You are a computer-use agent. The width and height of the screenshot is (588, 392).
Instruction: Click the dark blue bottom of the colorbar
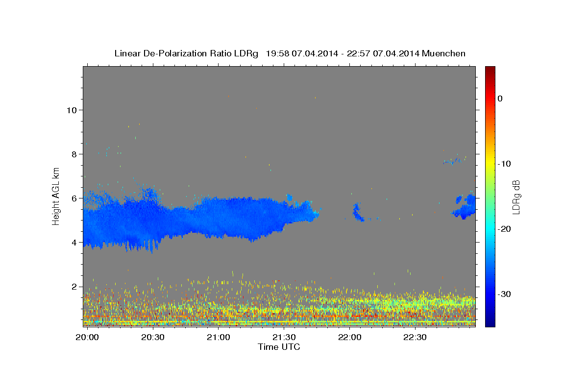[490, 321]
